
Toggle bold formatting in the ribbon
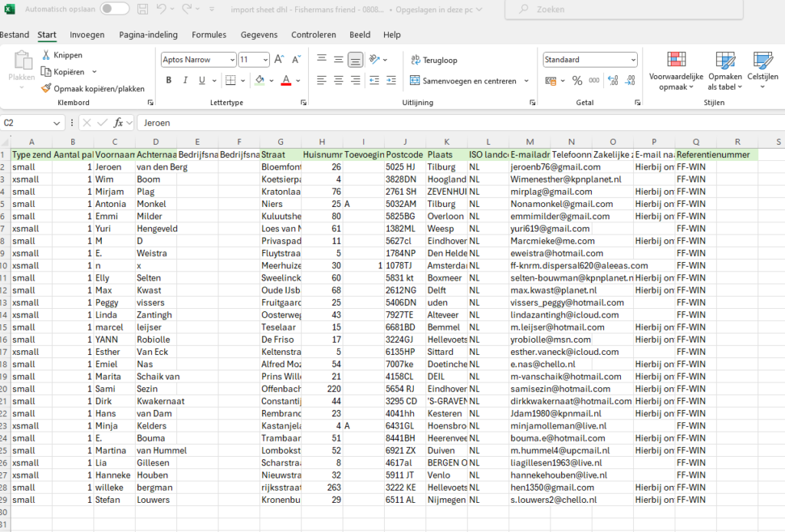(x=169, y=80)
